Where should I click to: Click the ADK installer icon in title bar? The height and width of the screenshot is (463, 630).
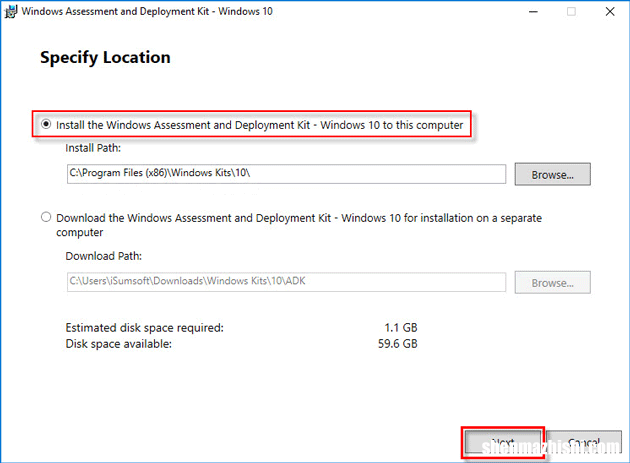(10, 12)
